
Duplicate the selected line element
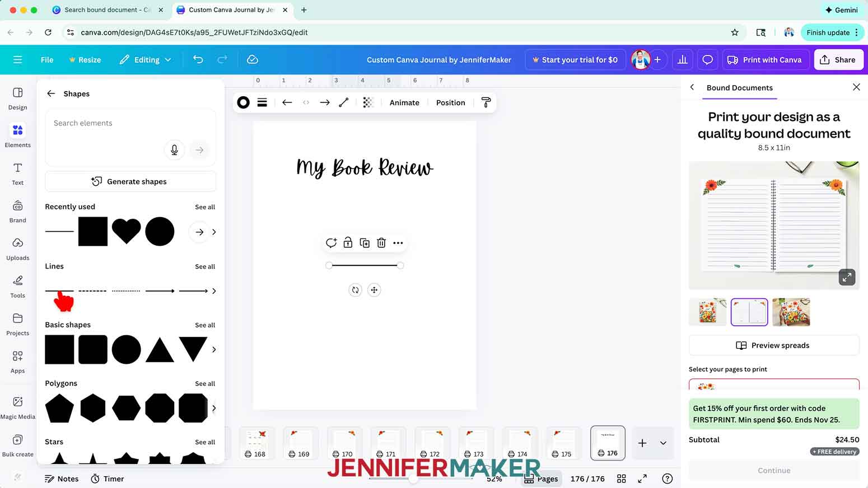pyautogui.click(x=365, y=242)
